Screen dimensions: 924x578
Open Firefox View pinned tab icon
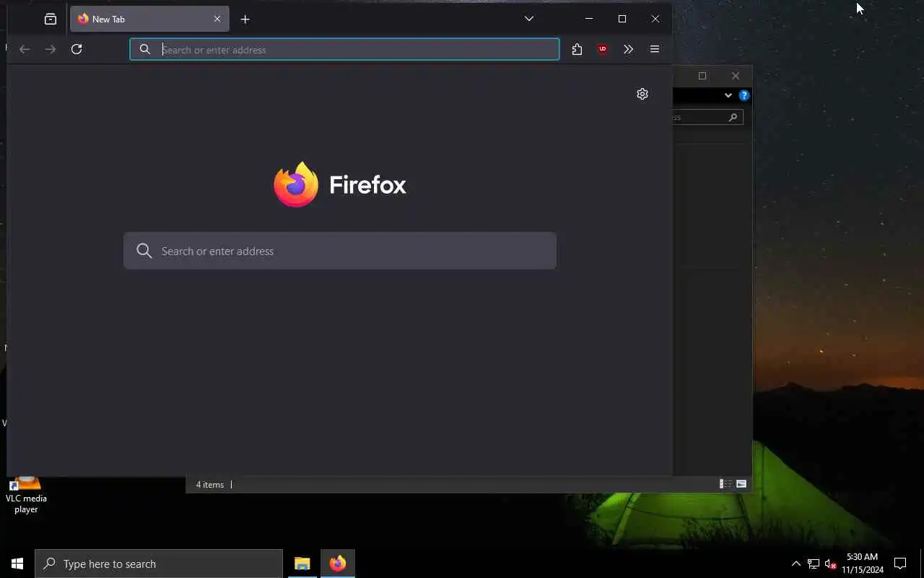tap(51, 20)
